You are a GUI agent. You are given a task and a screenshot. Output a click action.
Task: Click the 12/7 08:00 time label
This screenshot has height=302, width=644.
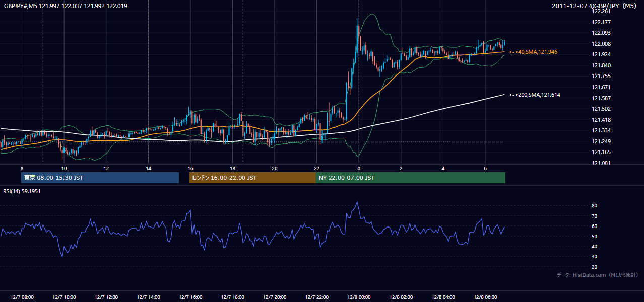22,297
